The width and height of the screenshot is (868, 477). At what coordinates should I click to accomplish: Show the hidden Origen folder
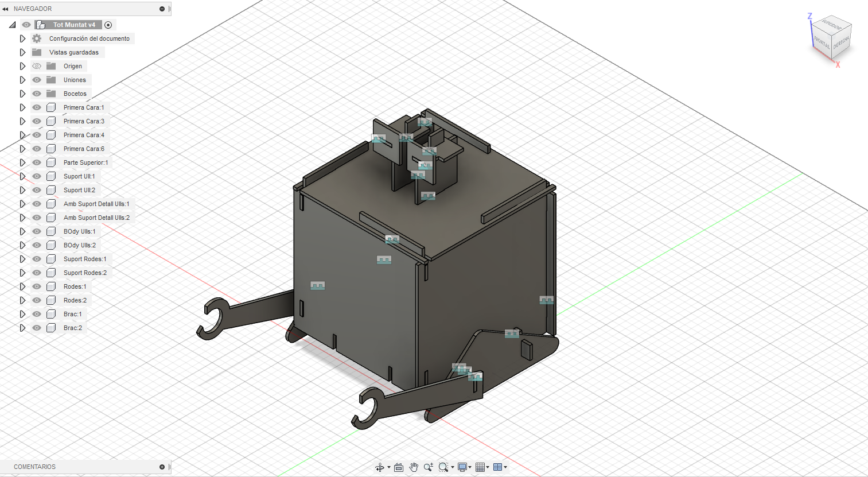[37, 66]
